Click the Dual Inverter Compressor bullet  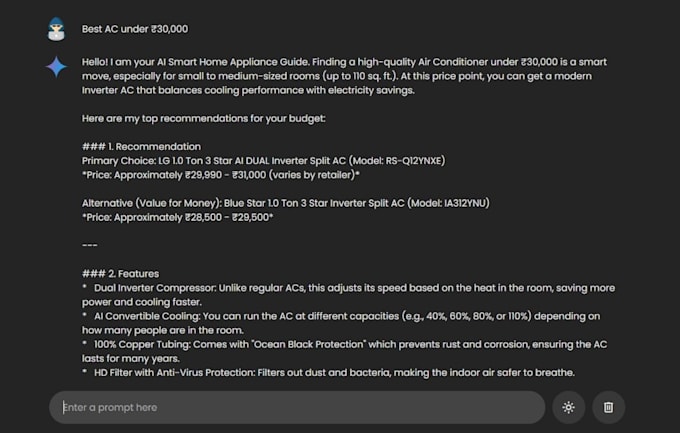click(x=348, y=295)
